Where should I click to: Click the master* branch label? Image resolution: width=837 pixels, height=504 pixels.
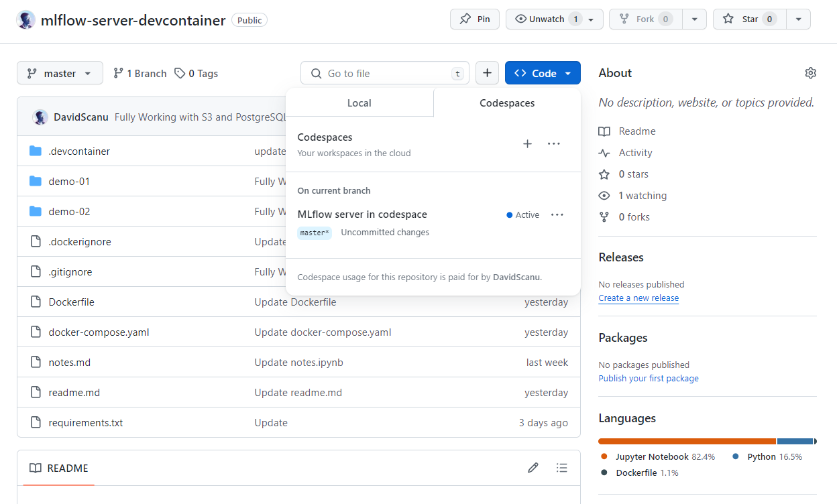315,233
